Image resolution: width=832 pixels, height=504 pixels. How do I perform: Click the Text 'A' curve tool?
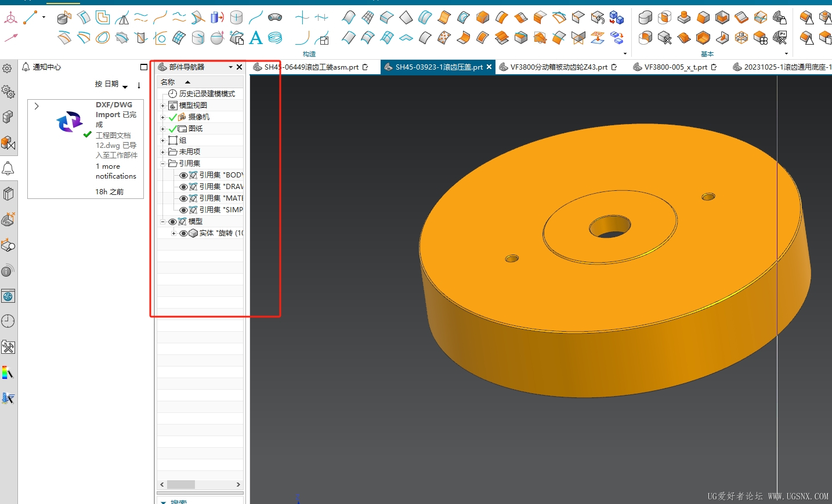pyautogui.click(x=256, y=38)
